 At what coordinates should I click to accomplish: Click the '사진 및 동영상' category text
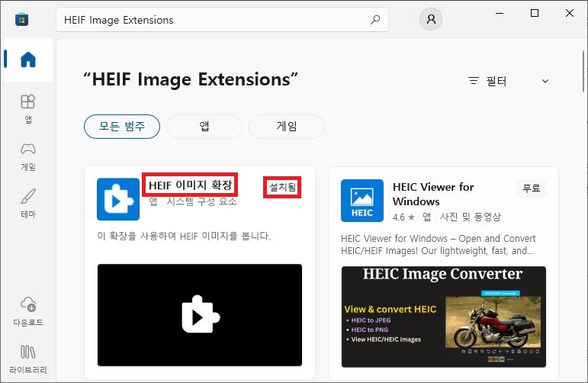pos(471,217)
